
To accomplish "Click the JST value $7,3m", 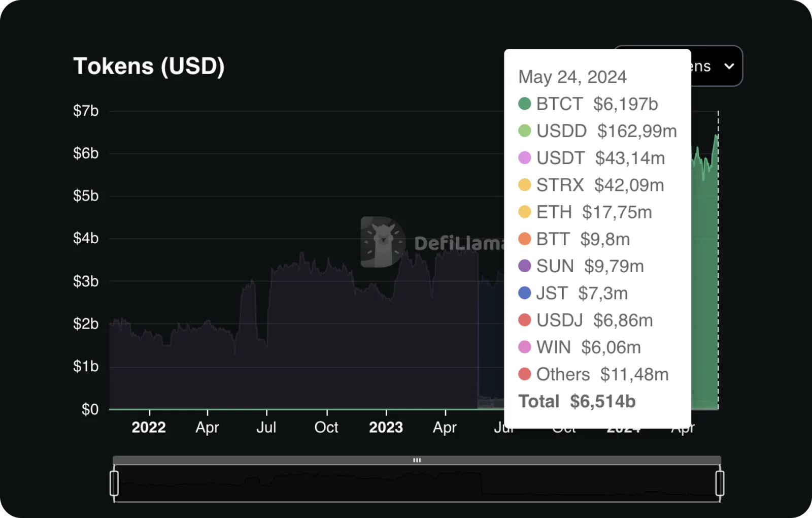I will point(603,293).
